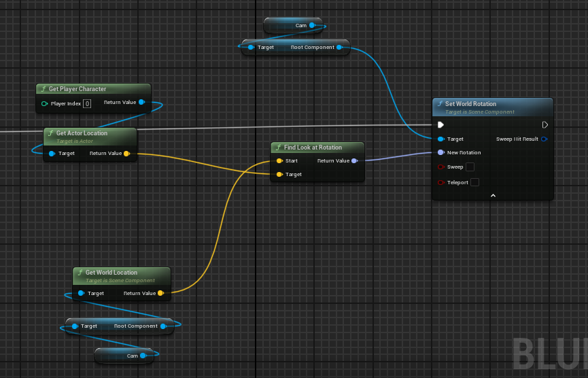Click Root Component output pin wired to Get World Location
The height and width of the screenshot is (378, 588).
(164, 326)
